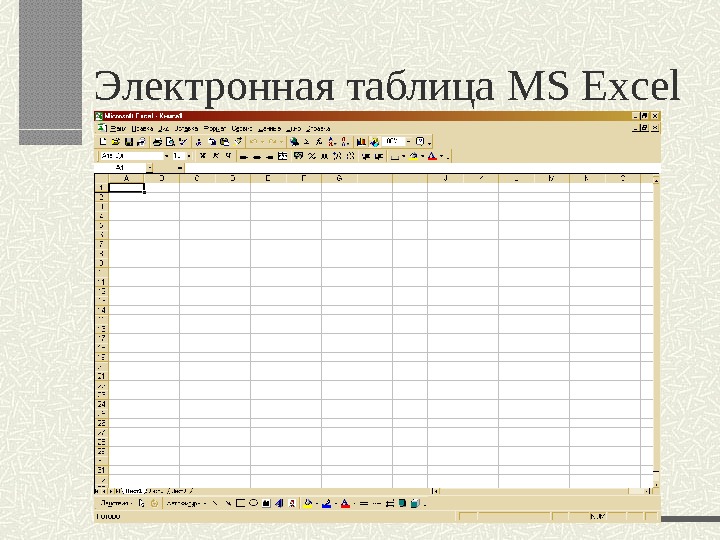Increase cell indent icon
Viewport: 720px width, 540px height.
coord(378,157)
